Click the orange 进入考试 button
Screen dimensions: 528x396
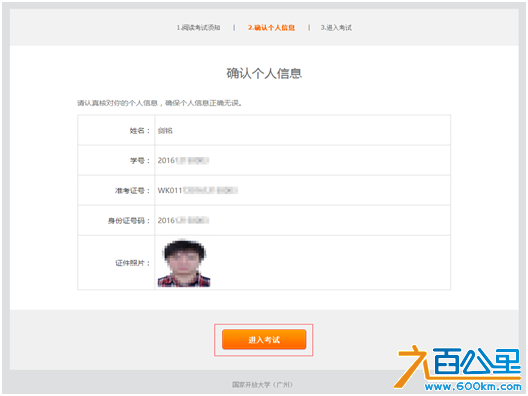[x=264, y=339]
